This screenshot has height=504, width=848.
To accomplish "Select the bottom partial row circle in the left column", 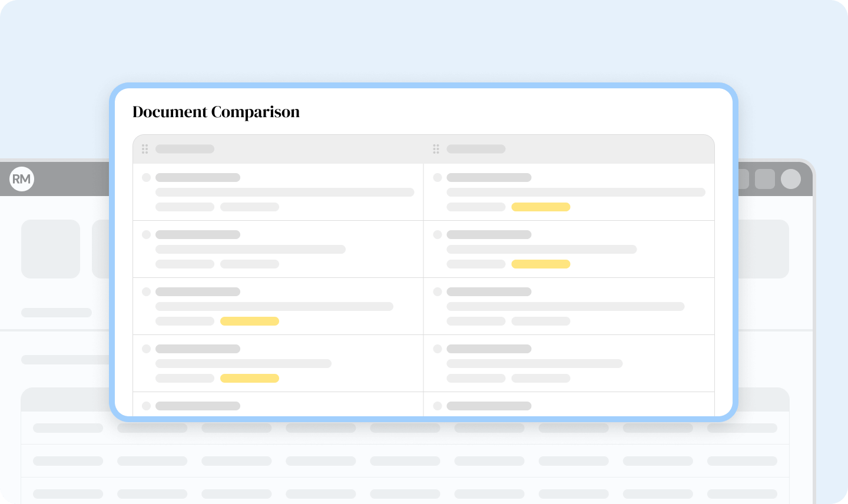I will pos(146,406).
